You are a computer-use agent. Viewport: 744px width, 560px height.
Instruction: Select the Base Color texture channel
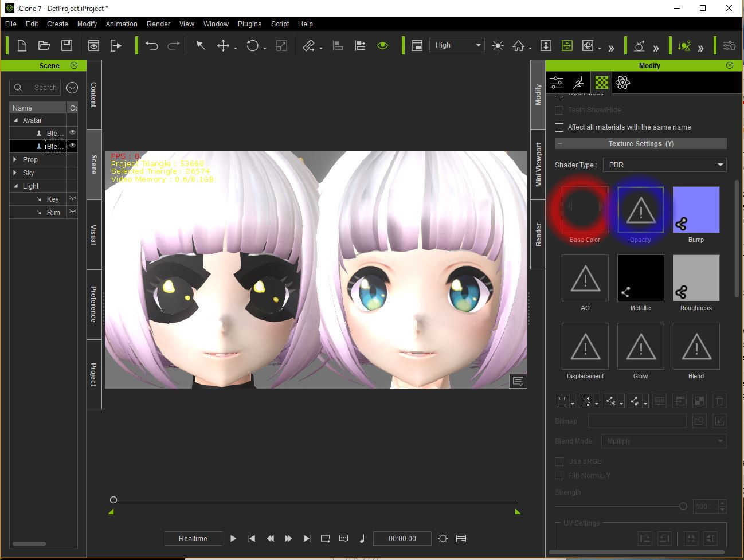coord(585,210)
